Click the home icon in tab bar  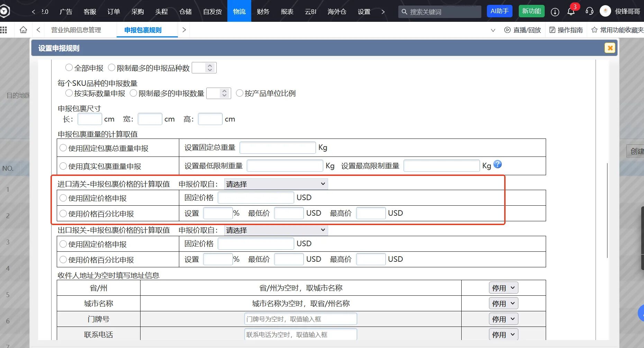(23, 30)
